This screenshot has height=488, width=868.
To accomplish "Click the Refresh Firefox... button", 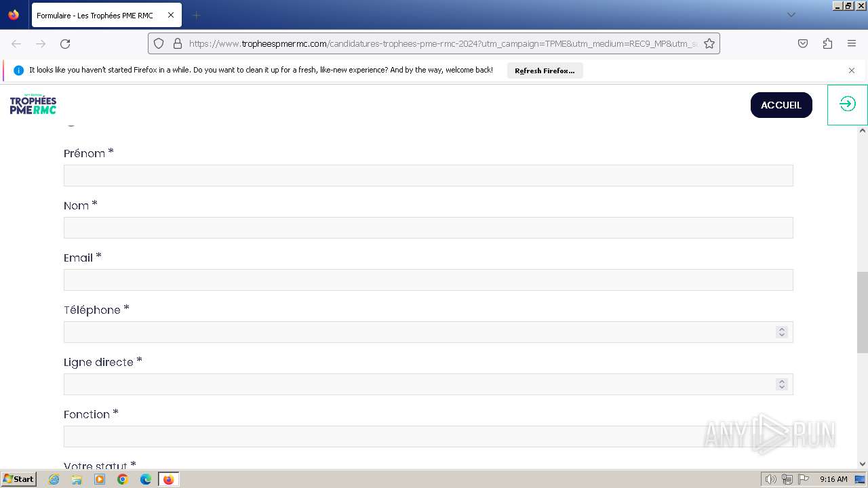I will (545, 70).
